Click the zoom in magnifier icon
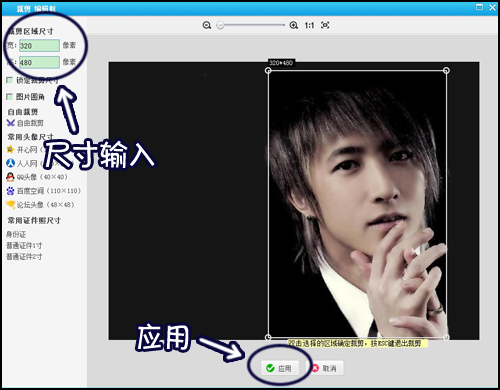 point(294,25)
